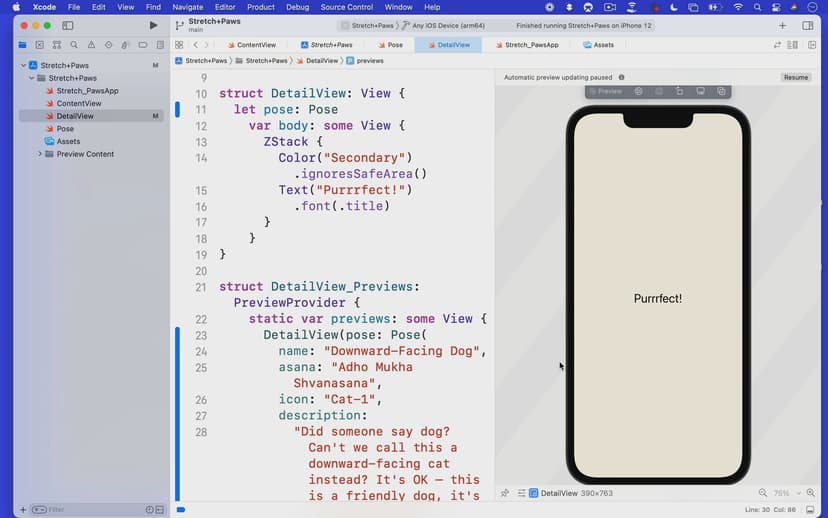
Task: Select ContentView in the file navigator
Action: [78, 103]
